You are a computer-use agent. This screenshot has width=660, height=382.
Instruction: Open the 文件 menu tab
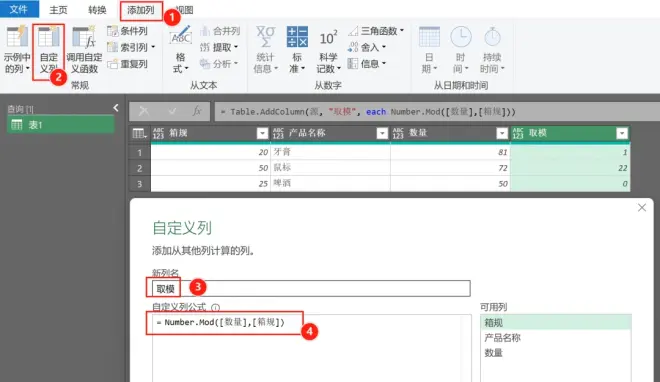click(x=19, y=9)
